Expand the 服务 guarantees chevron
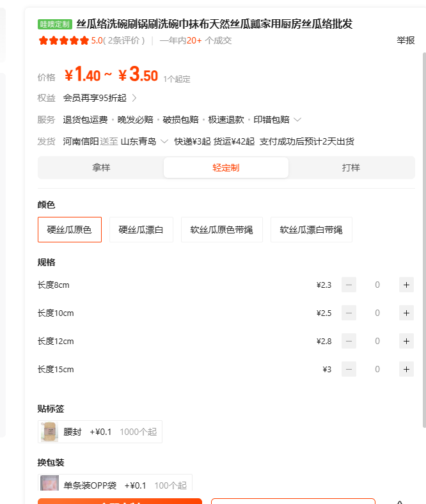Image resolution: width=426 pixels, height=504 pixels. click(x=297, y=120)
